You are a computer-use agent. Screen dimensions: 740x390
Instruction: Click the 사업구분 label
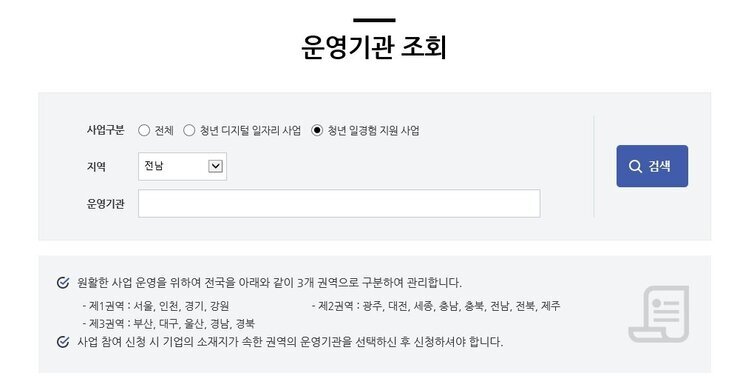point(105,130)
